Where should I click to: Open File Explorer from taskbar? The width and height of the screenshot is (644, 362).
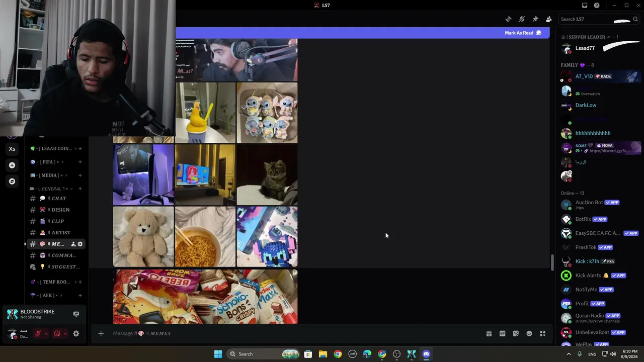(x=323, y=354)
